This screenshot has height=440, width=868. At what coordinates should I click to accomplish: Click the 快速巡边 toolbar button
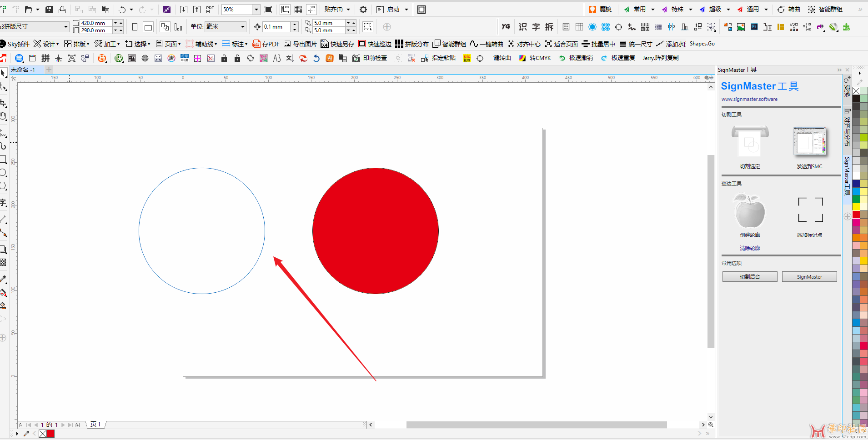pyautogui.click(x=375, y=44)
